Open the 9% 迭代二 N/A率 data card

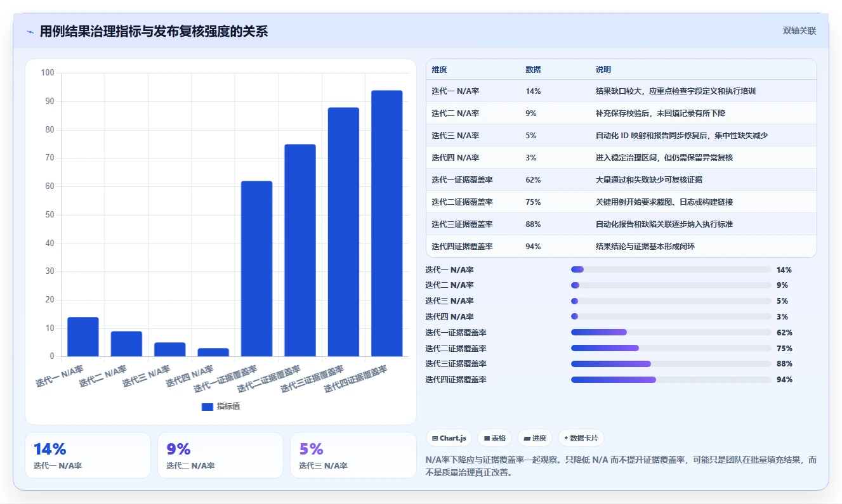[x=220, y=455]
